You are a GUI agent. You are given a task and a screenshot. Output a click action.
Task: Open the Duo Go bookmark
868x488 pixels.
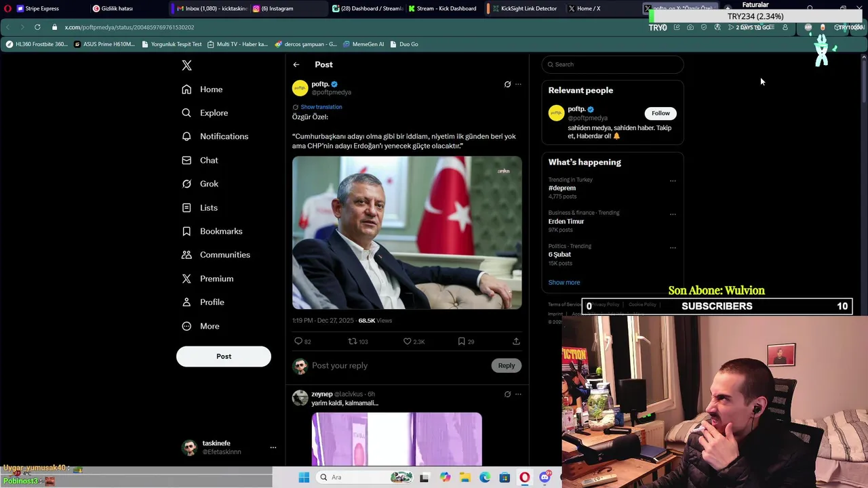[403, 44]
